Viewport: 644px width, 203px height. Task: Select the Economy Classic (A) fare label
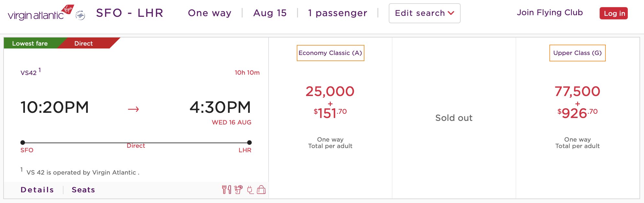tap(330, 53)
